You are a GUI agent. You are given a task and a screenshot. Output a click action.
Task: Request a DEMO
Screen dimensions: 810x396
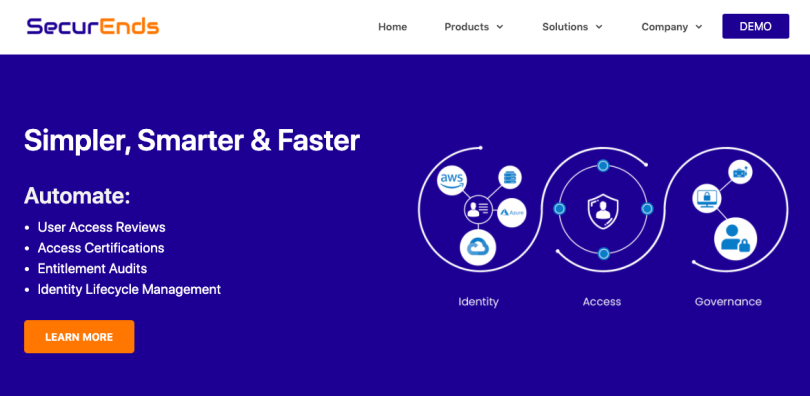click(x=755, y=26)
